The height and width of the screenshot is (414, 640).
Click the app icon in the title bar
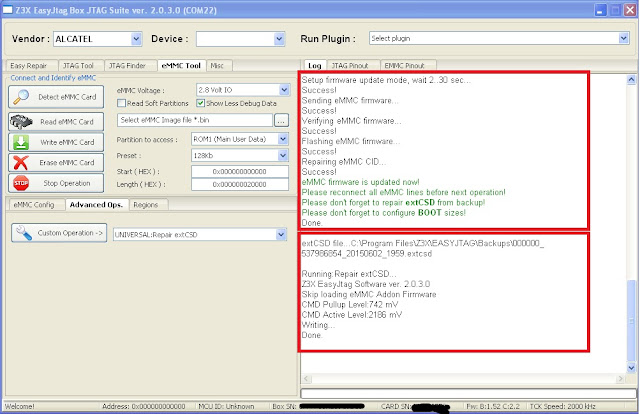(7, 10)
